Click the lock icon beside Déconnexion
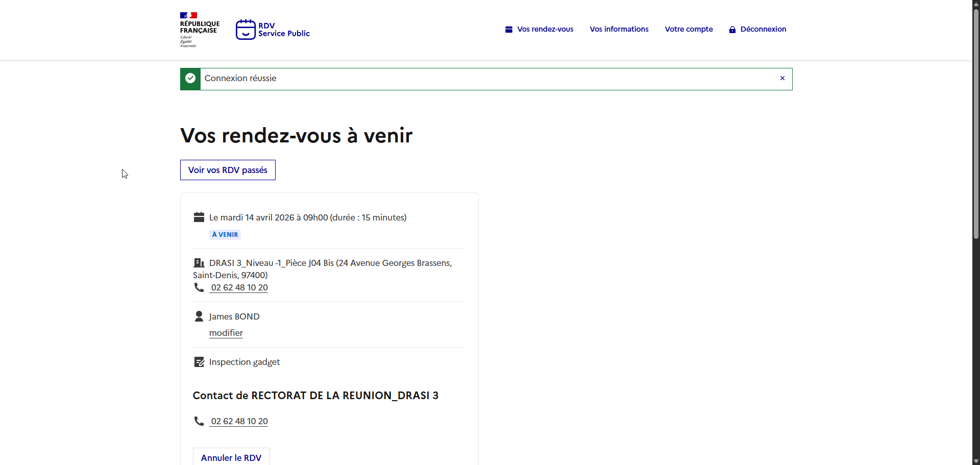The image size is (980, 465). (732, 30)
